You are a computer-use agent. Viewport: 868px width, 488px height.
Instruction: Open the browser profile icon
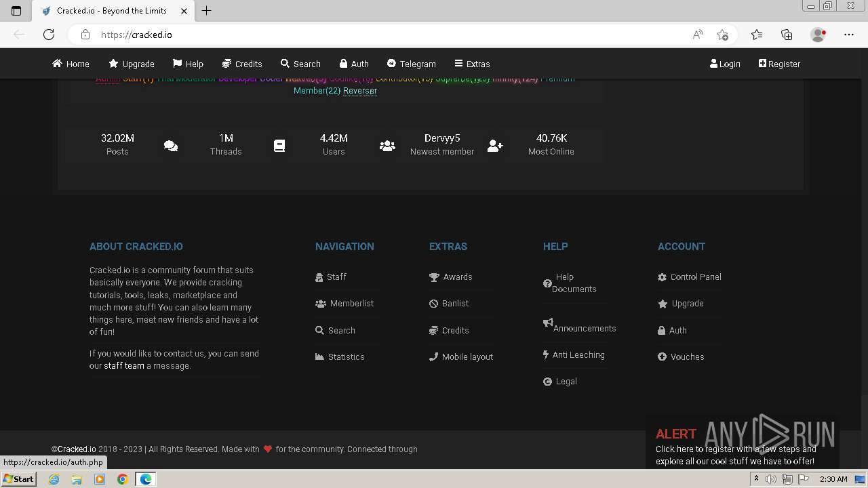(x=818, y=35)
